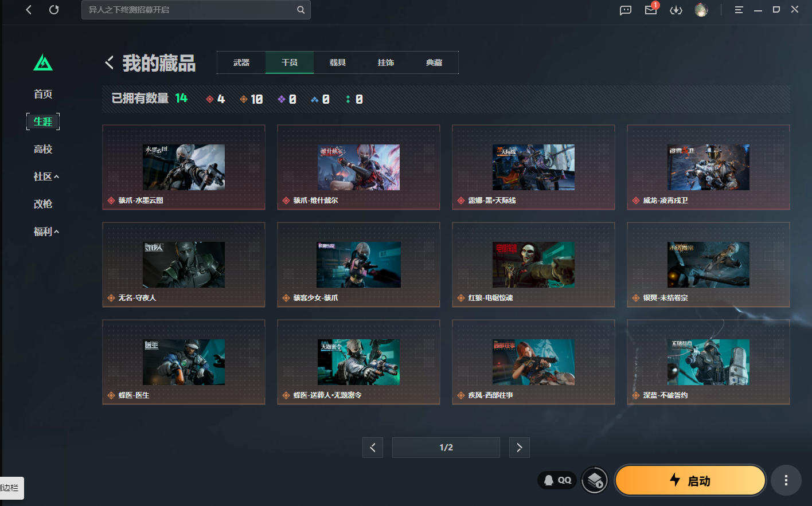The width and height of the screenshot is (812, 506).
Task: Click the search magnifier icon
Action: [x=300, y=10]
